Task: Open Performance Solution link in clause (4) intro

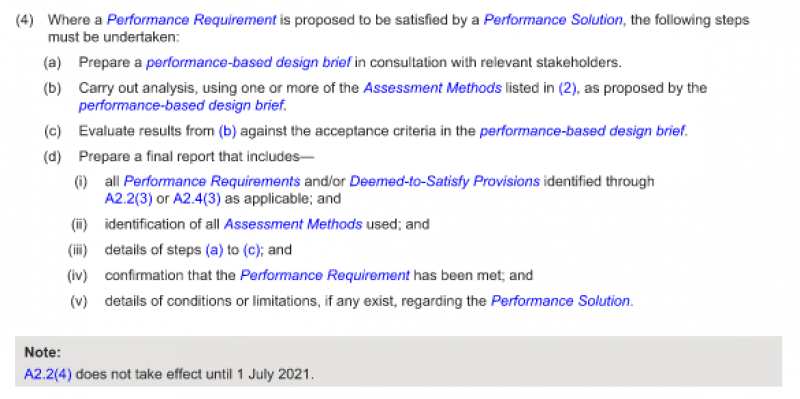Action: (x=553, y=20)
